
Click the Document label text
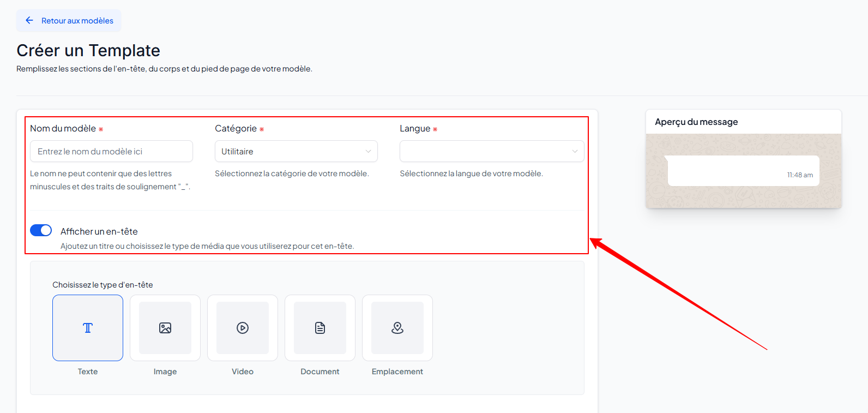pos(320,372)
